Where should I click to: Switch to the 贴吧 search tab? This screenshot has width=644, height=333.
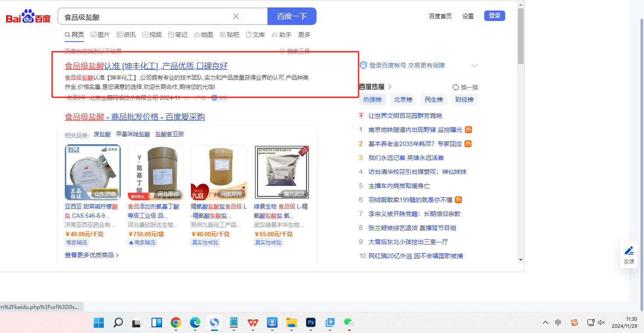pyautogui.click(x=229, y=35)
